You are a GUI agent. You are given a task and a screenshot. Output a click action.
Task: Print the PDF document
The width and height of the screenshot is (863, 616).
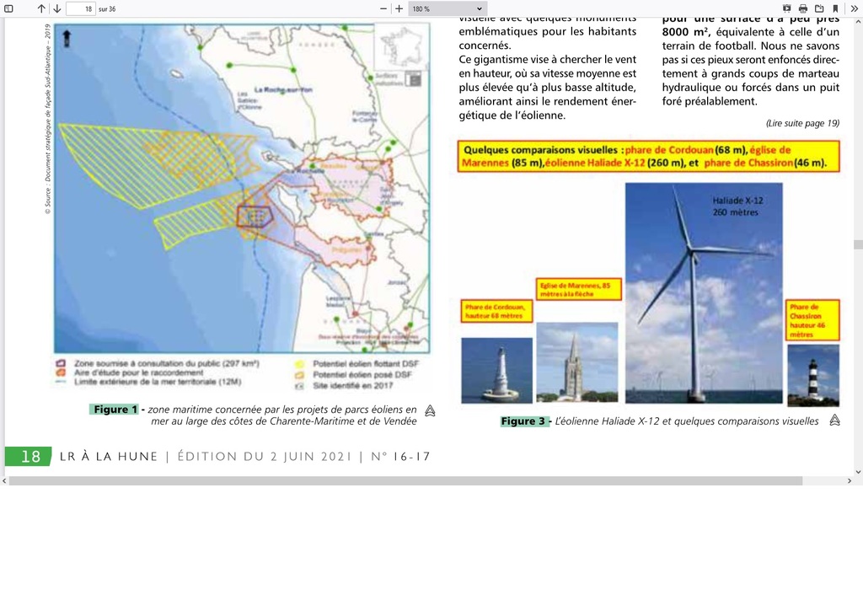(x=803, y=8)
